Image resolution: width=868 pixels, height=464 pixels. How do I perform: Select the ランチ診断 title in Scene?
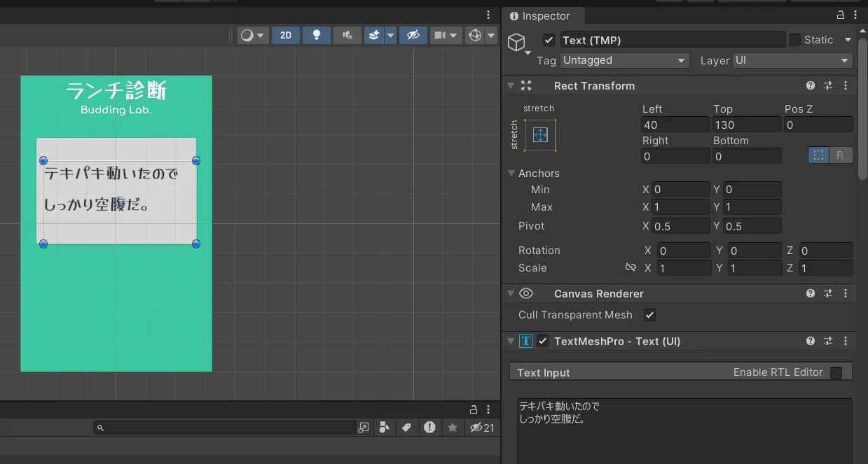point(116,90)
